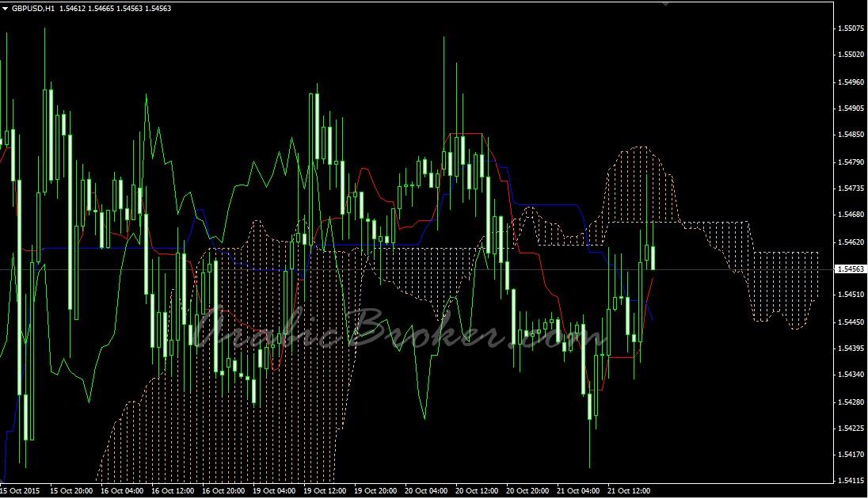Open the chart menu triangle beside GBPUSD,H1
The height and width of the screenshot is (499, 868).
[5, 9]
